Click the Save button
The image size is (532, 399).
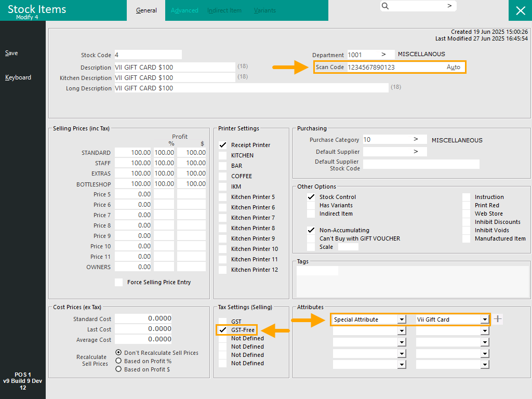click(x=11, y=53)
